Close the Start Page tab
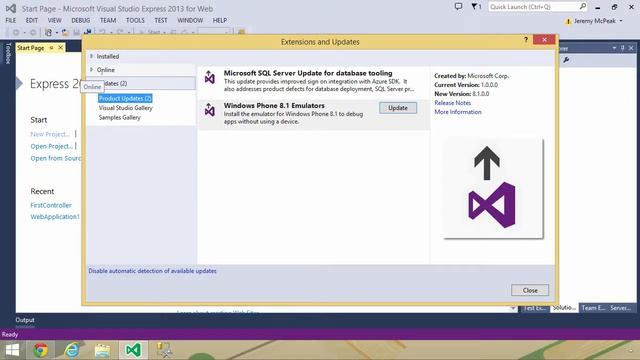This screenshot has width=640, height=360. (x=60, y=48)
